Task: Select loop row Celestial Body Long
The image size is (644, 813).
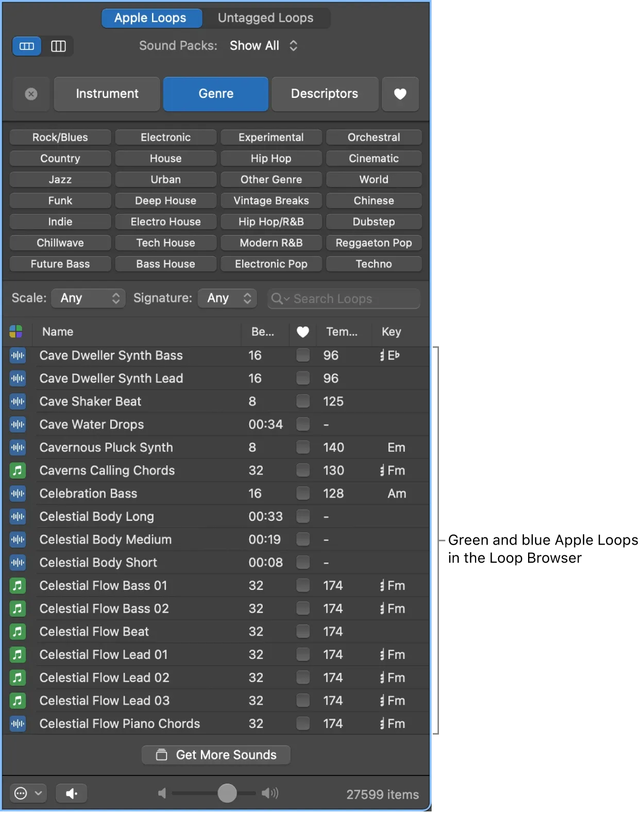Action: pyautogui.click(x=216, y=517)
